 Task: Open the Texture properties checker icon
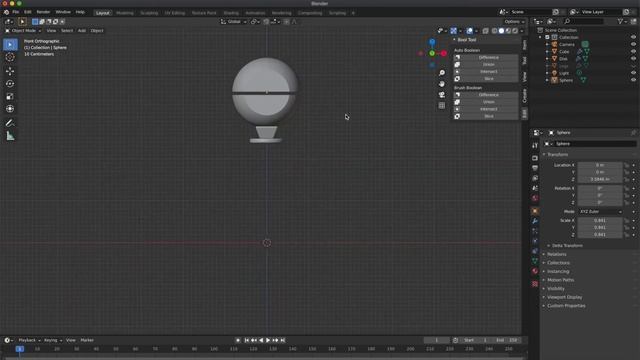point(535,284)
